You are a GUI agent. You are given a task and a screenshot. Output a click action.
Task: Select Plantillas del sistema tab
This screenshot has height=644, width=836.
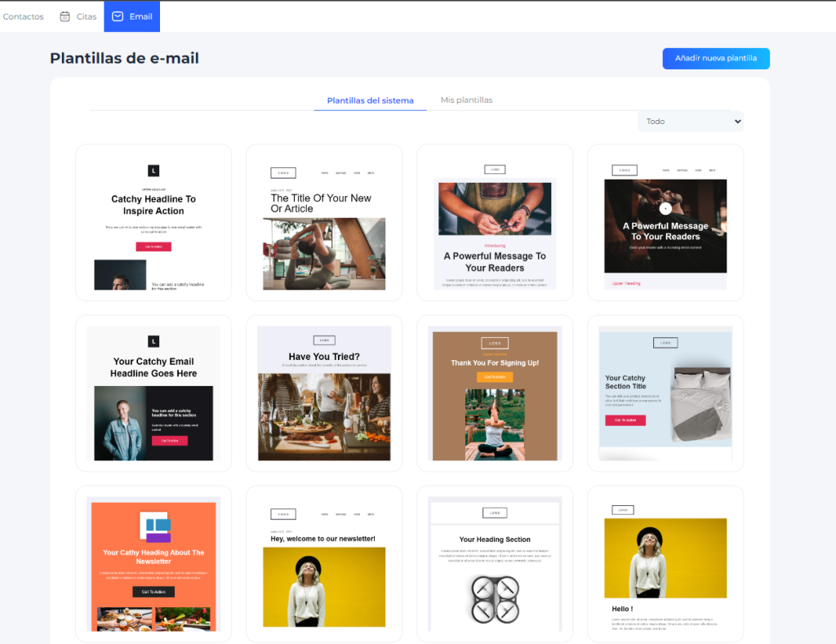[370, 100]
